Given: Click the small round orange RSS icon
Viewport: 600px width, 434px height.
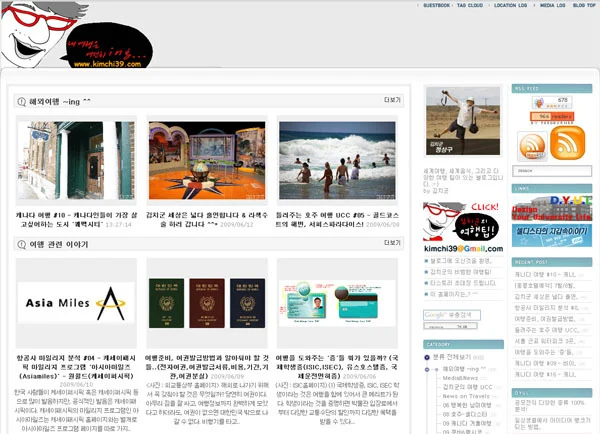Looking at the screenshot, I should [532, 146].
